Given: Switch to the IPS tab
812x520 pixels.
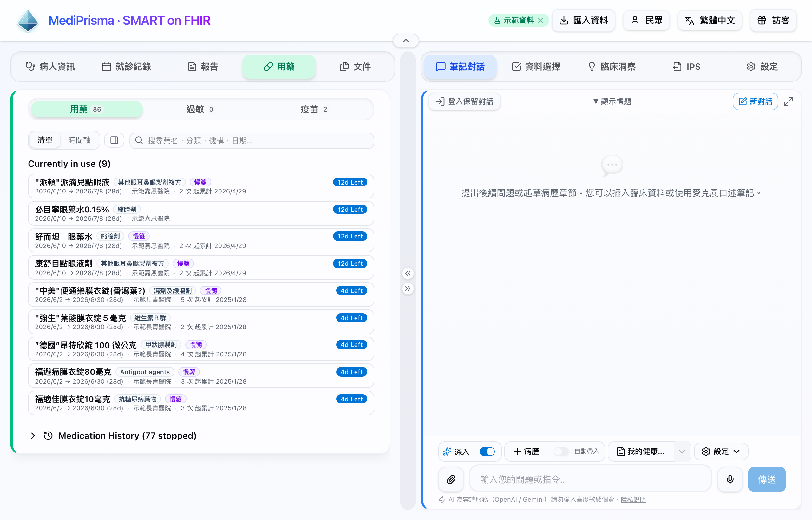Looking at the screenshot, I should [x=687, y=67].
